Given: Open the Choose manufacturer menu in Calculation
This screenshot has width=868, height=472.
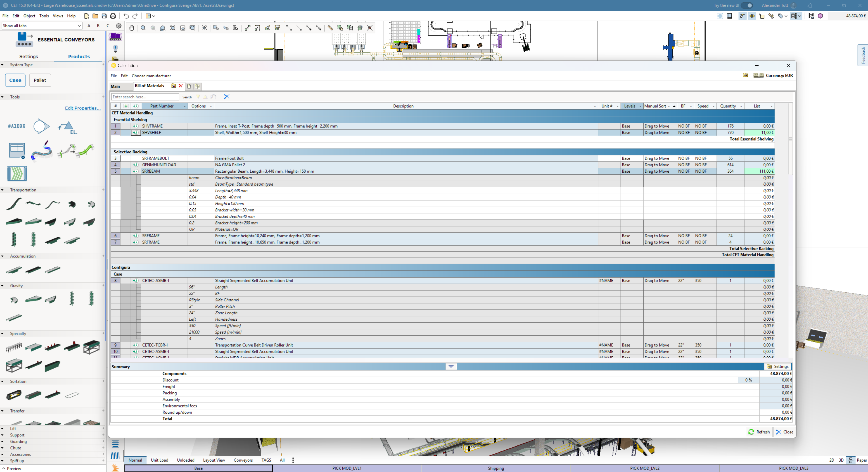Looking at the screenshot, I should (151, 76).
